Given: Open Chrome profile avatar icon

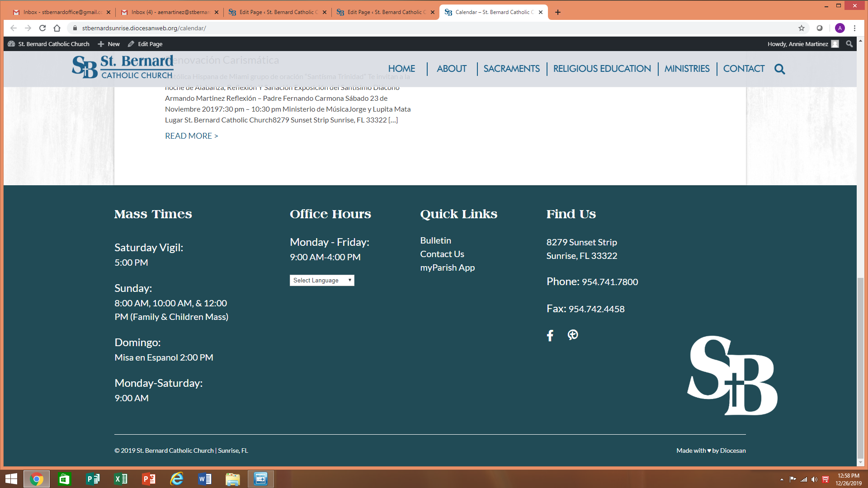Looking at the screenshot, I should pyautogui.click(x=840, y=28).
